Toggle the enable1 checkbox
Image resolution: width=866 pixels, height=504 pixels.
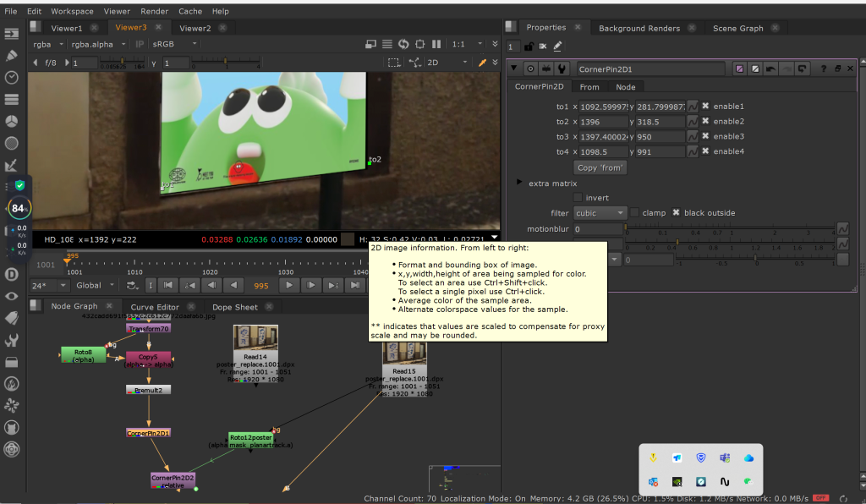coord(705,106)
